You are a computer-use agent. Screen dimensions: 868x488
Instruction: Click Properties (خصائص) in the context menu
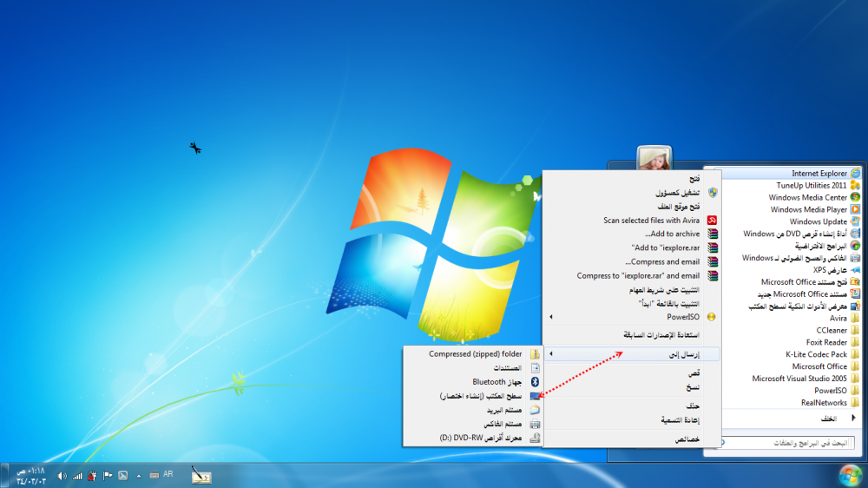pos(687,439)
